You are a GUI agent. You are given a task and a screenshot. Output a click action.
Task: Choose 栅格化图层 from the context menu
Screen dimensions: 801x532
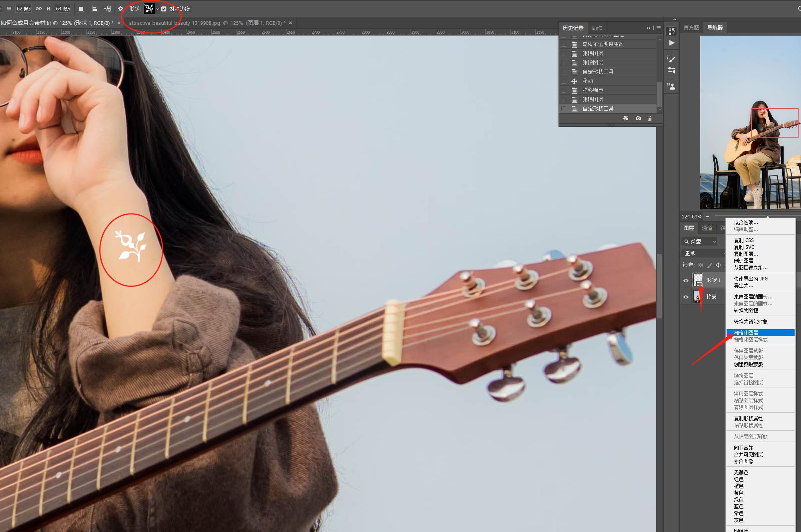coord(746,333)
